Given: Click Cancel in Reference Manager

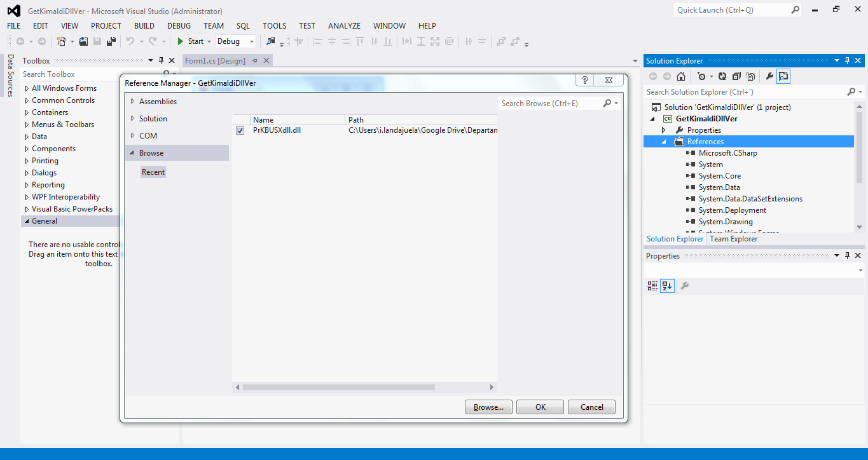Looking at the screenshot, I should tap(591, 407).
